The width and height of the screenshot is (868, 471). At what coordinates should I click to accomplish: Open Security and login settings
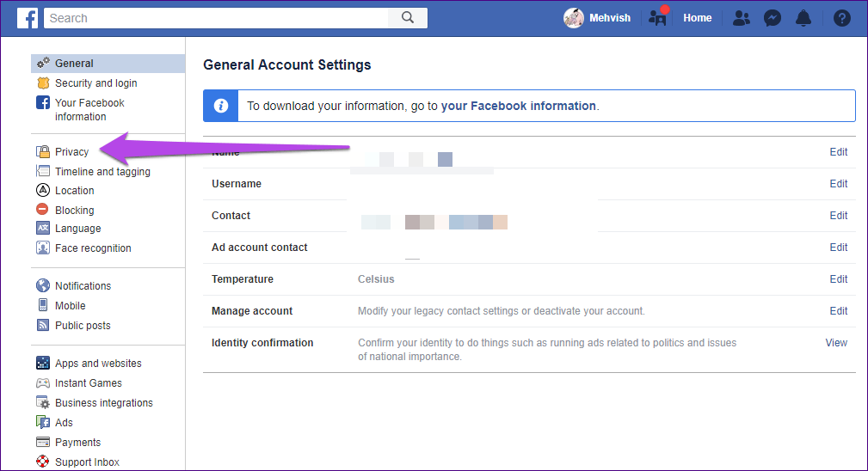pyautogui.click(x=95, y=83)
